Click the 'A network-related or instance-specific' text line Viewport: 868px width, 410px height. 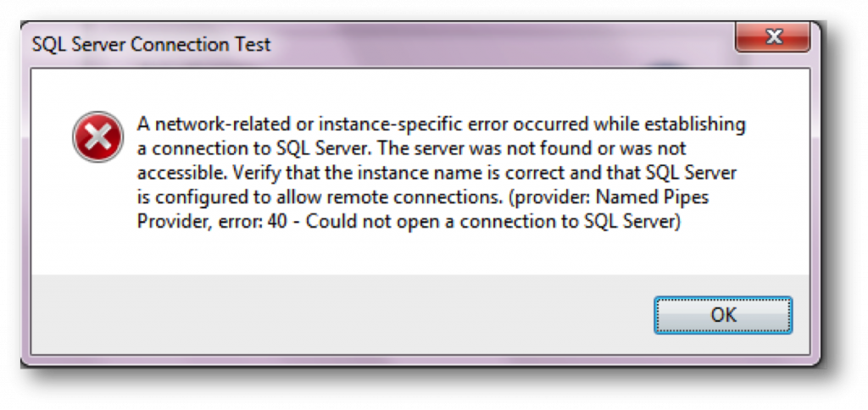point(441,125)
